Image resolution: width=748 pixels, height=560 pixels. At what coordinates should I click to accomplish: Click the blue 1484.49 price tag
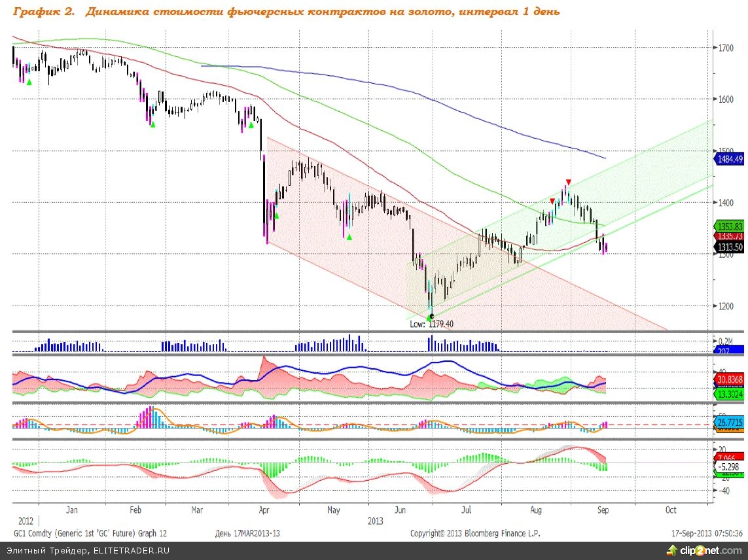click(729, 159)
